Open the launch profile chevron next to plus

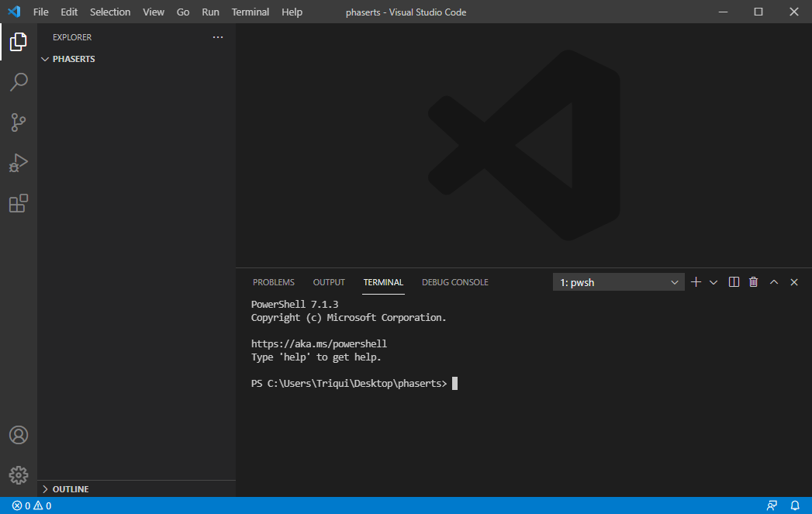(x=713, y=281)
